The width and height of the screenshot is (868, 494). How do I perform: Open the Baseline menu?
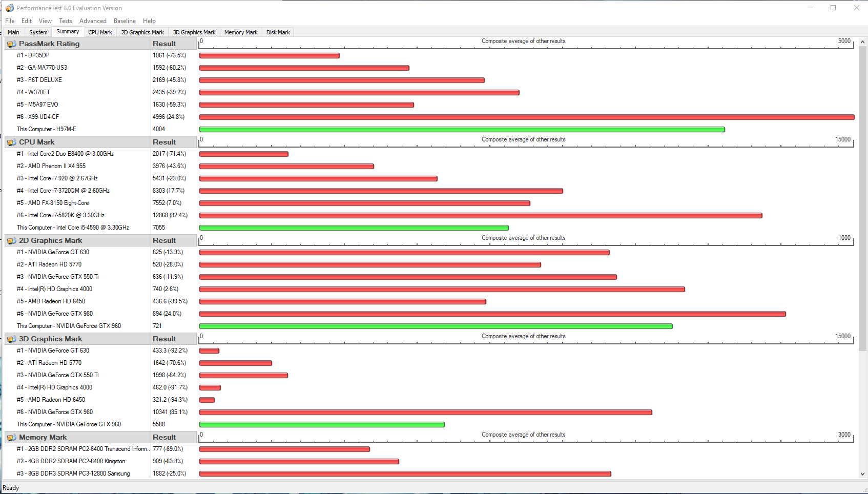(125, 21)
